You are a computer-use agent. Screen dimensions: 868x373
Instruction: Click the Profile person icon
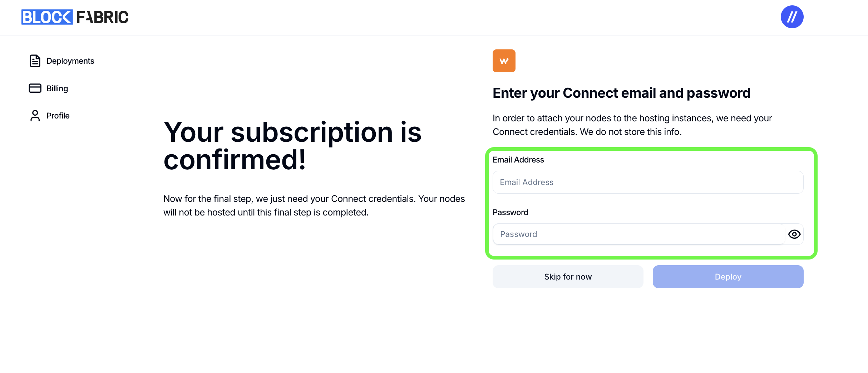point(35,116)
